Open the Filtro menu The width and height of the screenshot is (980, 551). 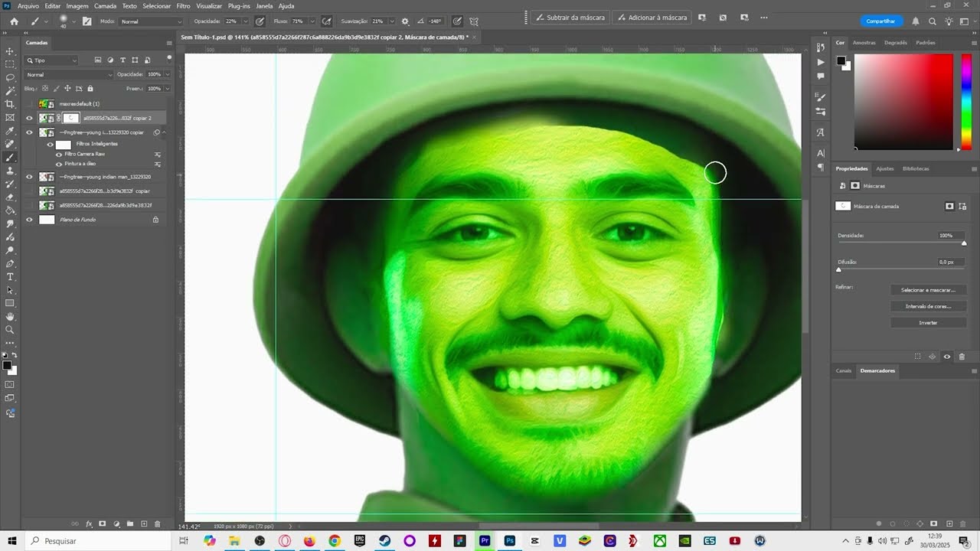(x=184, y=5)
